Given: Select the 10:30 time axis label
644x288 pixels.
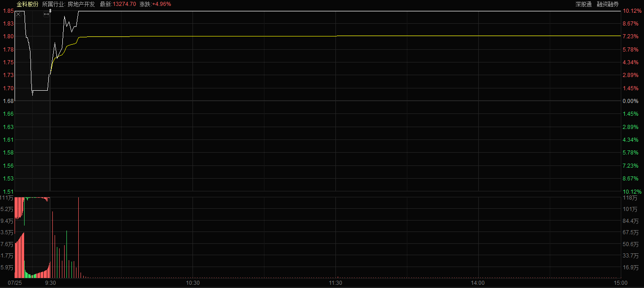Looking at the screenshot, I should click(x=193, y=283).
